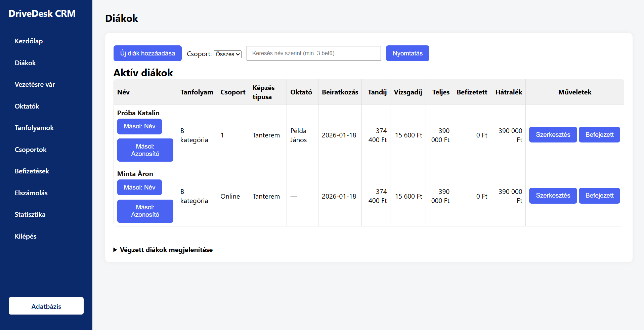The height and width of the screenshot is (330, 644).
Task: Click Szerkesztés for Minta Áron
Action: coord(553,196)
